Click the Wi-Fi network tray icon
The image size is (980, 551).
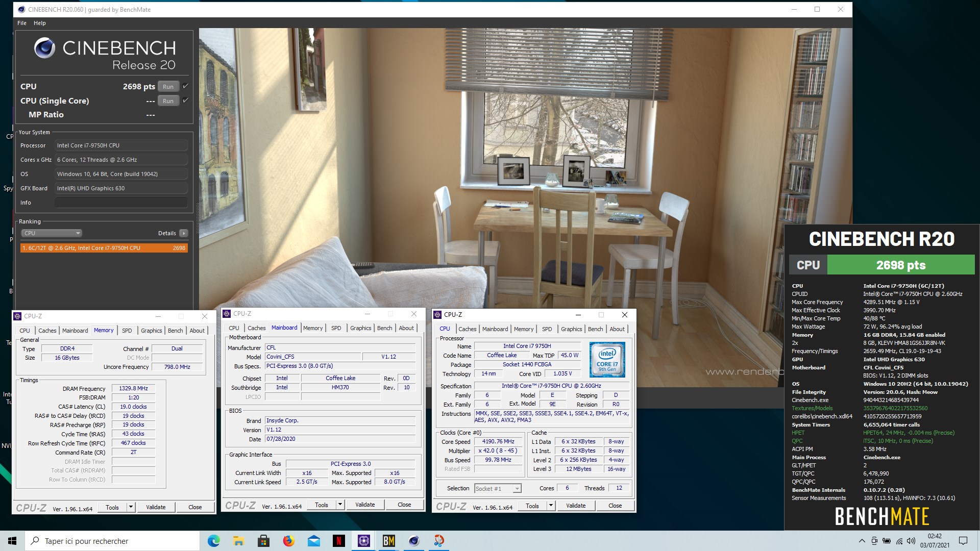tap(899, 541)
